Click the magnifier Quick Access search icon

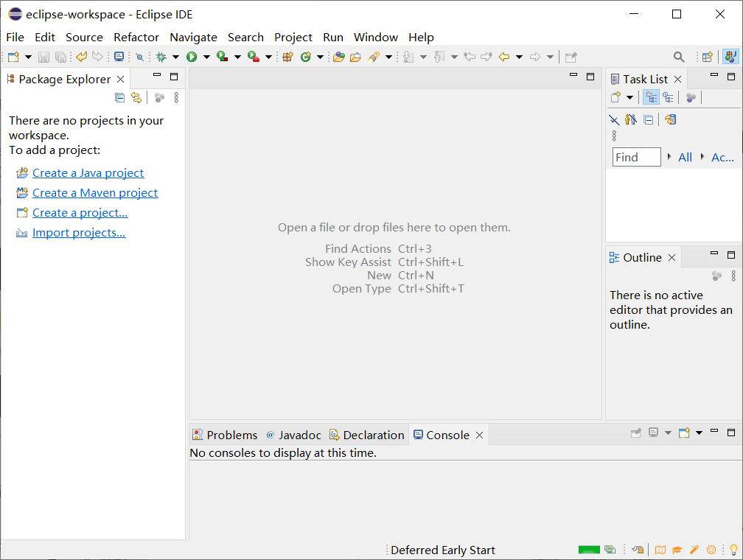pos(679,57)
